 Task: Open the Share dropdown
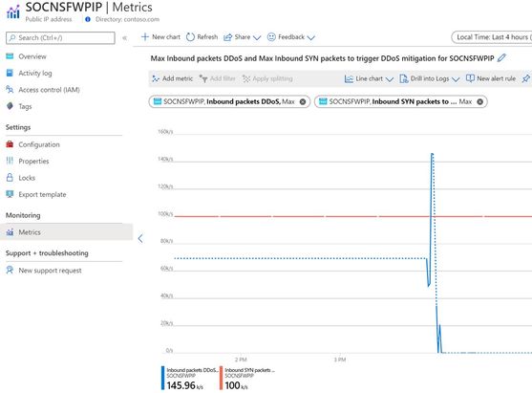[x=243, y=37]
